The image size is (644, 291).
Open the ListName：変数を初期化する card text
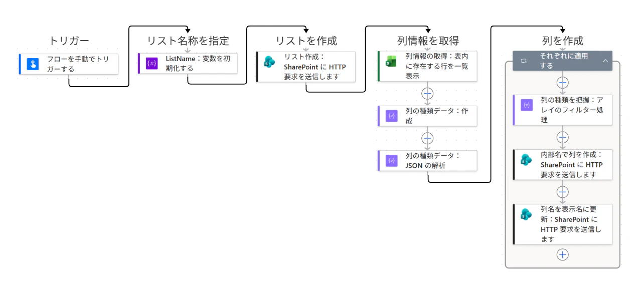coord(198,63)
